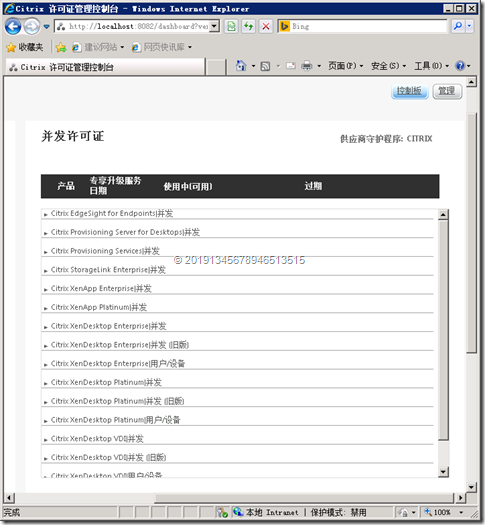The height and width of the screenshot is (525, 485).
Task: Click the Add to Favorites Bar star icon
Action: click(x=61, y=47)
